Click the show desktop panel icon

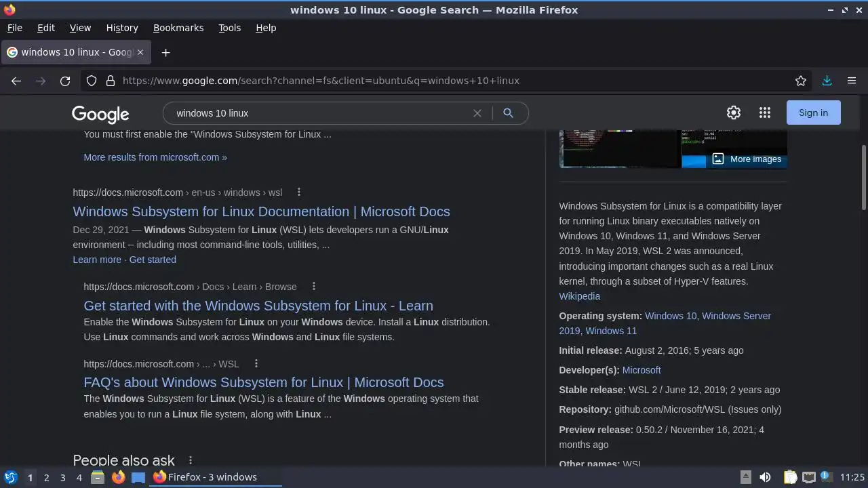[x=138, y=477]
